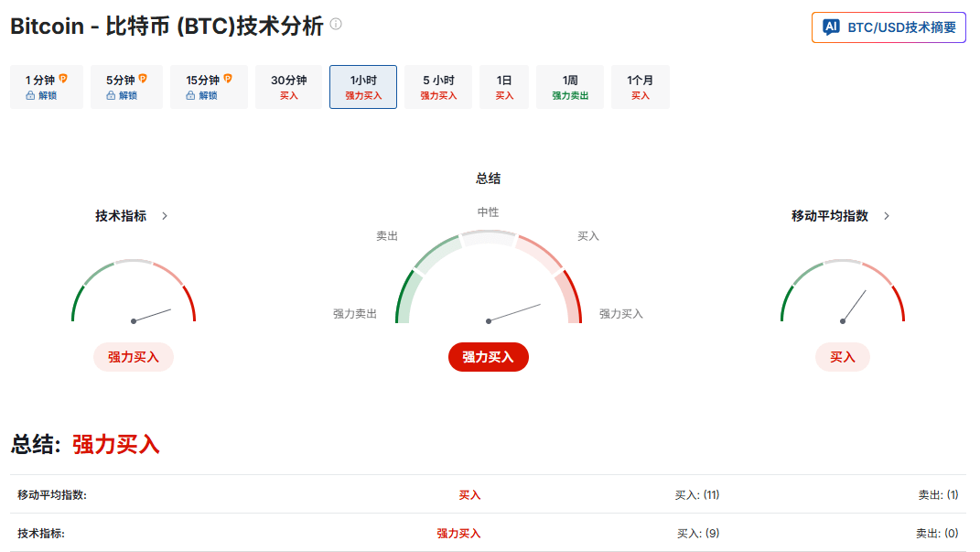Click the 买入 label on the gauge
980x552 pixels.
(x=588, y=235)
